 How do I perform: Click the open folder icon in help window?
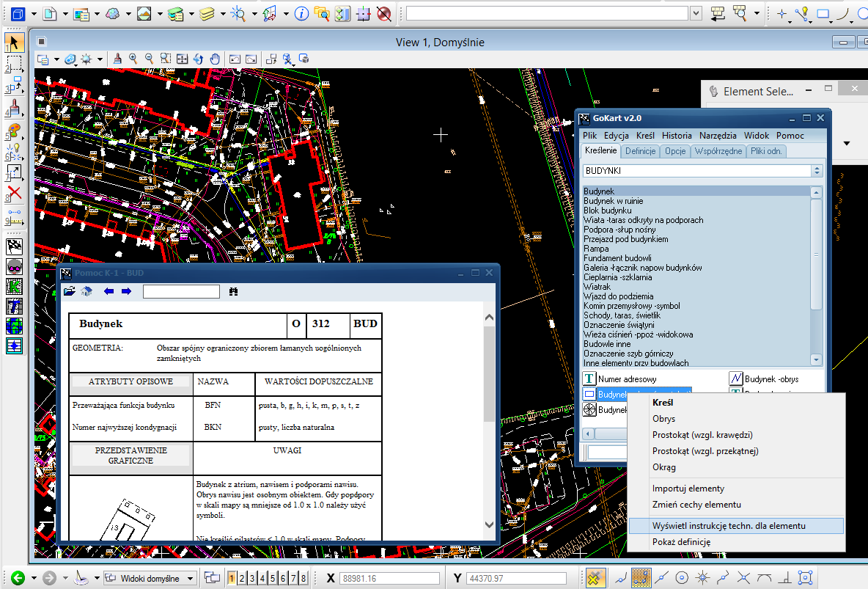70,291
